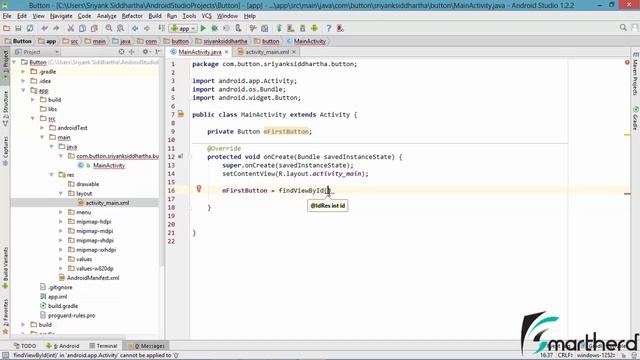Screen dimensions: 640x360
Task: Open the Refactor menu
Action: [132, 16]
